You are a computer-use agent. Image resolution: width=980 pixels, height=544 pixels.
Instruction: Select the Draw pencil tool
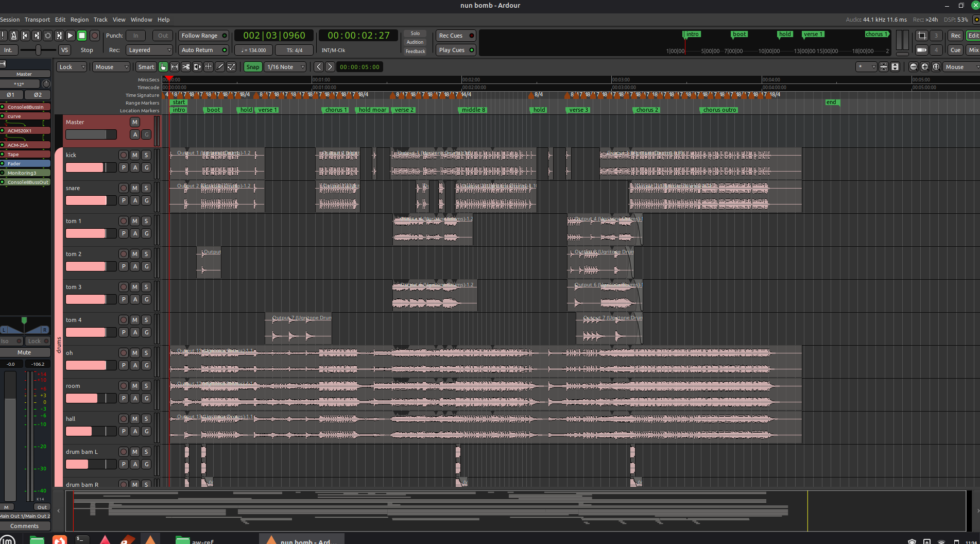tap(220, 67)
